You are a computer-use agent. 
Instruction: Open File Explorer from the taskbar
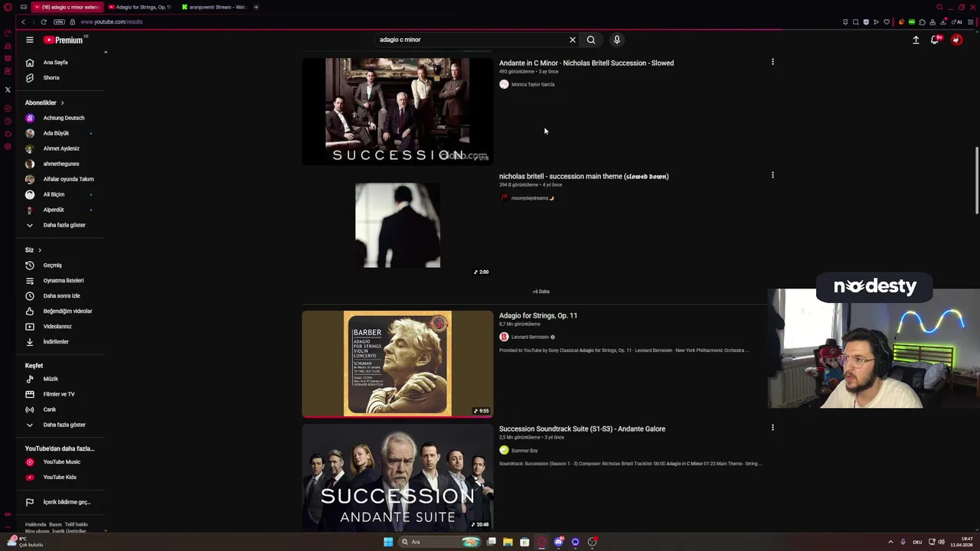508,542
